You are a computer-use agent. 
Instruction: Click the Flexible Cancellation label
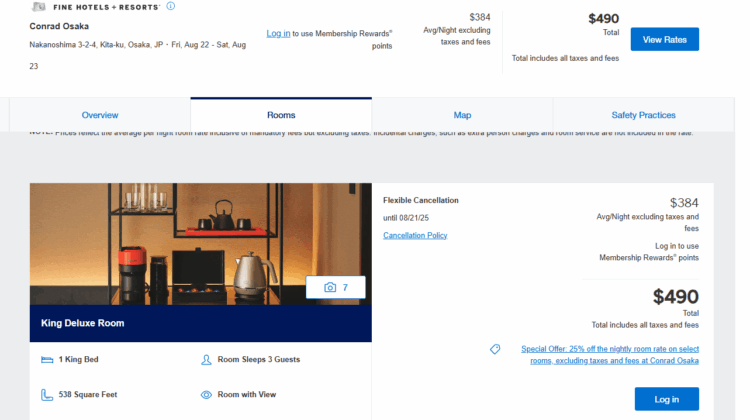pos(421,200)
